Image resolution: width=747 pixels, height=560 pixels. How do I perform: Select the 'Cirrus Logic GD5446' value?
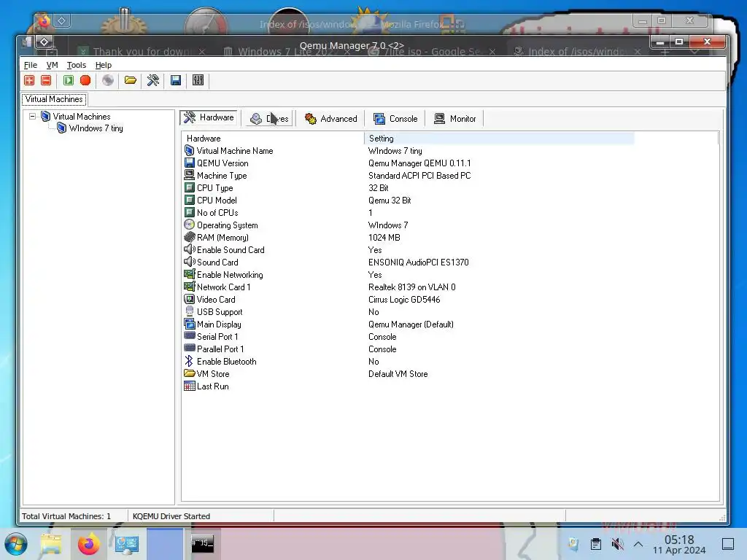click(404, 300)
